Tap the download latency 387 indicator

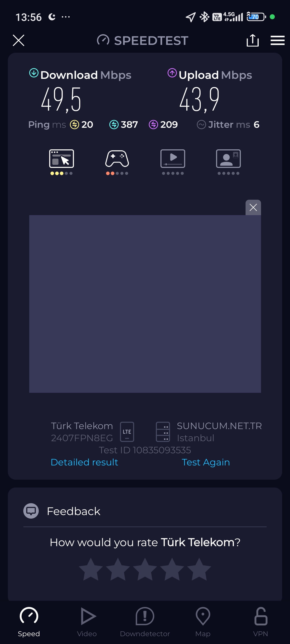(124, 124)
